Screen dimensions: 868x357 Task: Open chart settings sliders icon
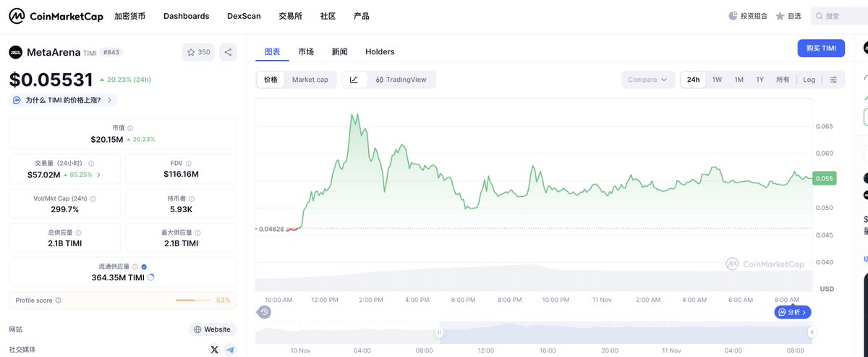click(x=833, y=80)
